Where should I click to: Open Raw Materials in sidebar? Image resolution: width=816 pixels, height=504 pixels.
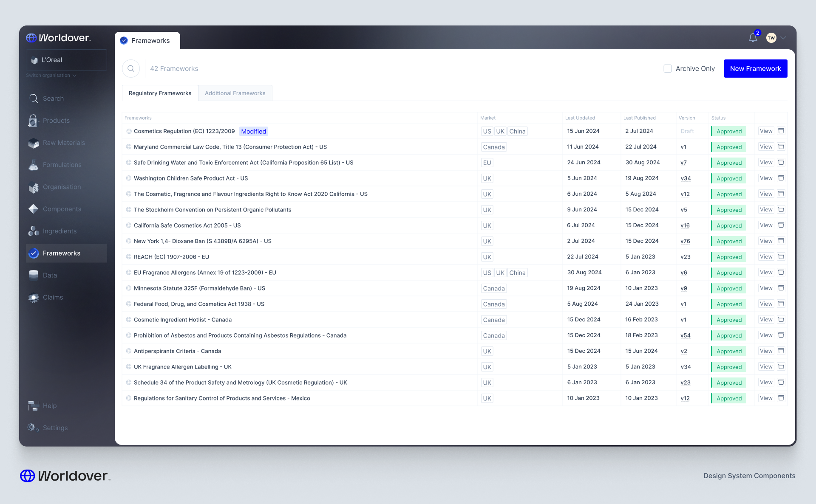point(64,143)
